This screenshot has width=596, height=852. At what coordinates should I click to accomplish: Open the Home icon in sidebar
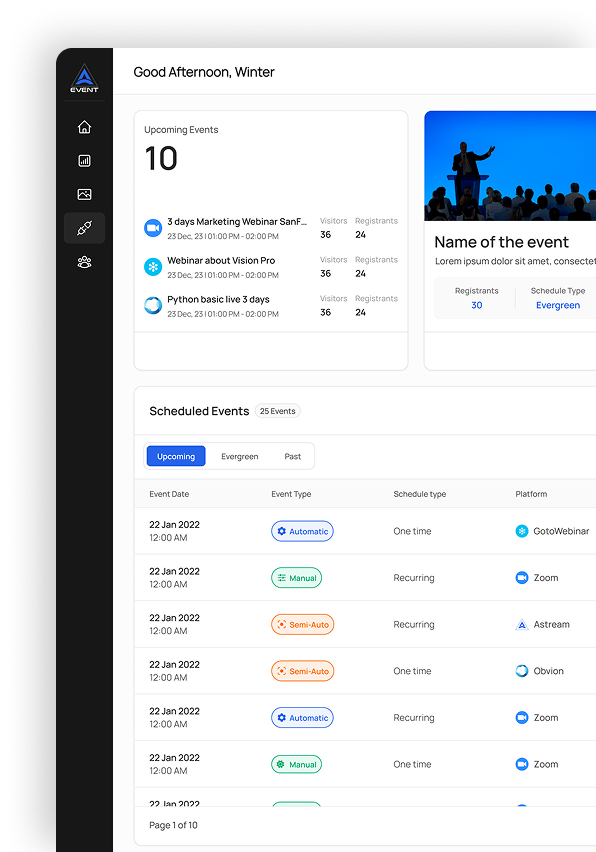click(x=84, y=127)
